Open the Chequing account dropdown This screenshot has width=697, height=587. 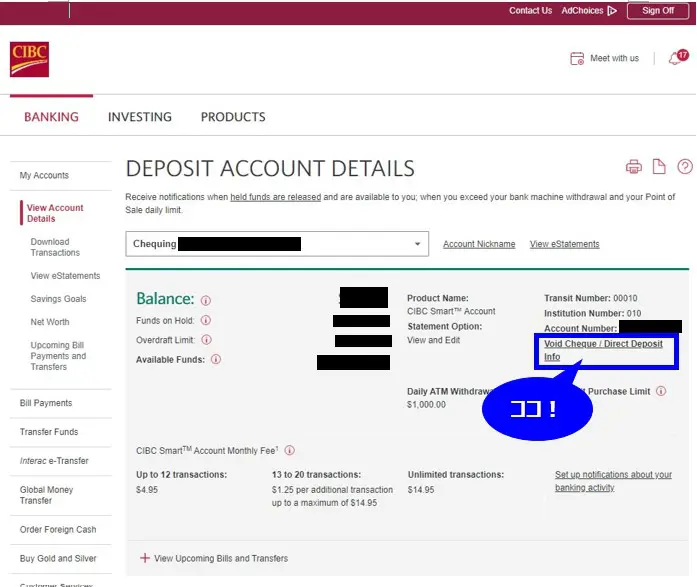tap(277, 244)
